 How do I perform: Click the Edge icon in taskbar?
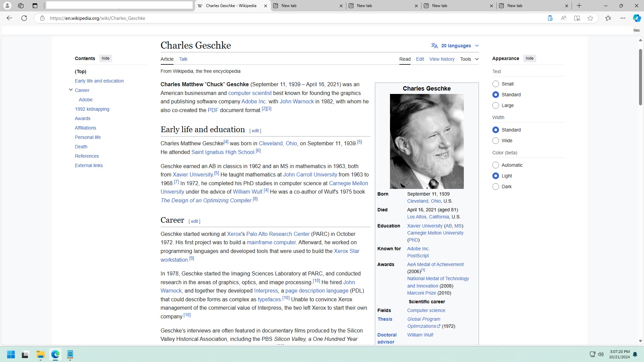(55, 354)
